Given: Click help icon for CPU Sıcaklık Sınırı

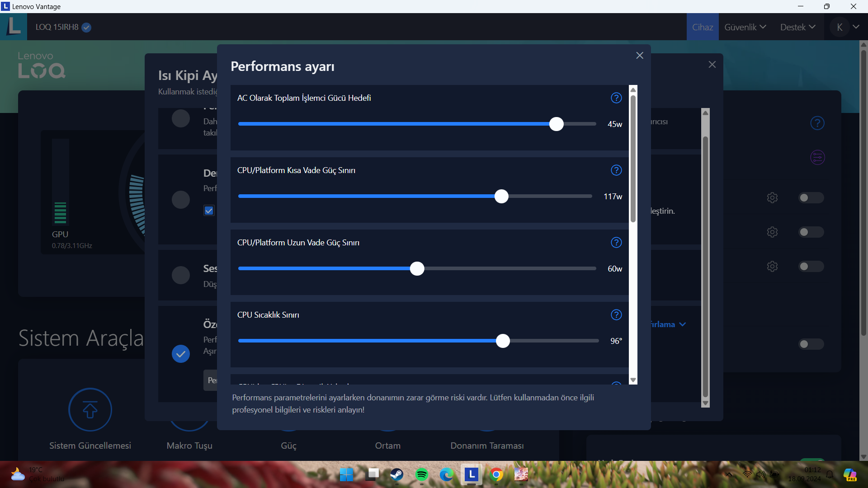Looking at the screenshot, I should click(x=616, y=315).
